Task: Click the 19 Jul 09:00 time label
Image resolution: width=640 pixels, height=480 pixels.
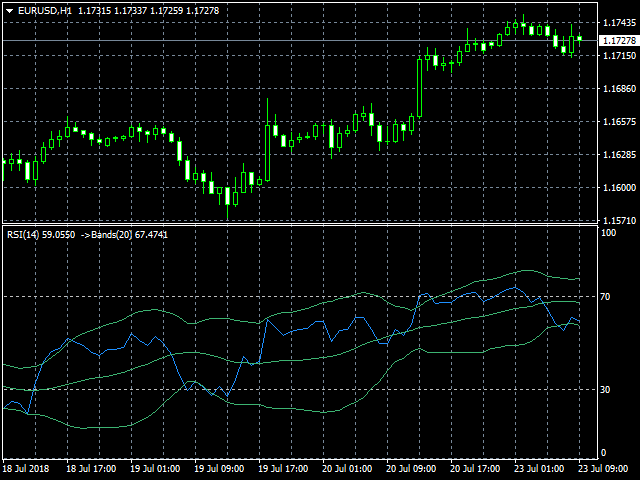Action: coord(219,469)
